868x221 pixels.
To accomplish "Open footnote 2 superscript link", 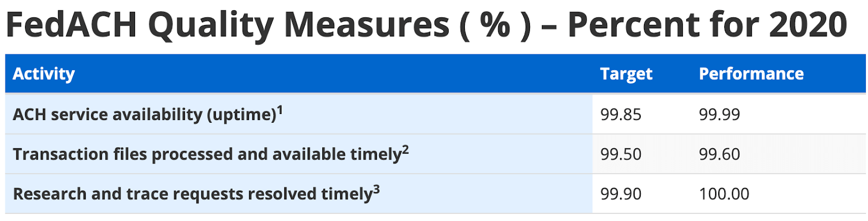I will pyautogui.click(x=405, y=149).
